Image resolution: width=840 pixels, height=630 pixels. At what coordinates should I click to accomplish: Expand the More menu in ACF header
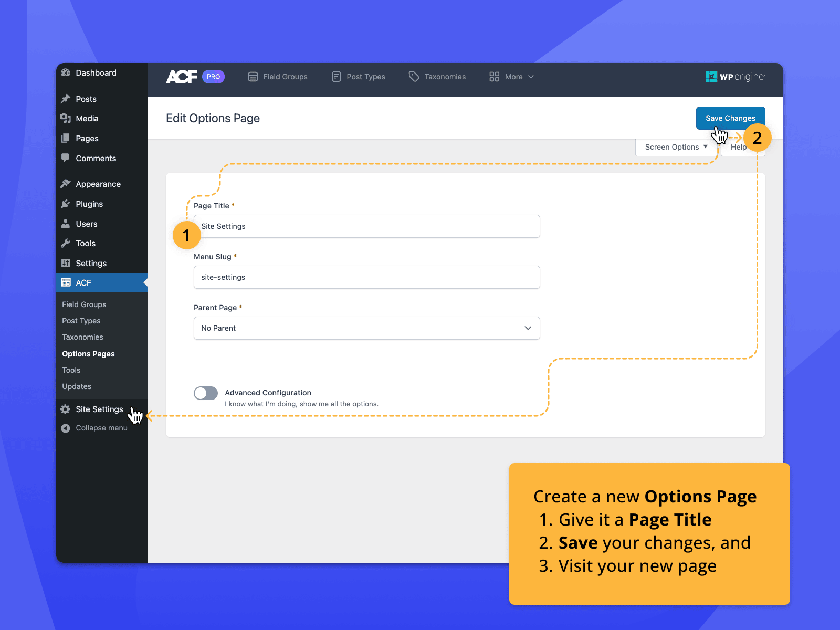pos(511,77)
